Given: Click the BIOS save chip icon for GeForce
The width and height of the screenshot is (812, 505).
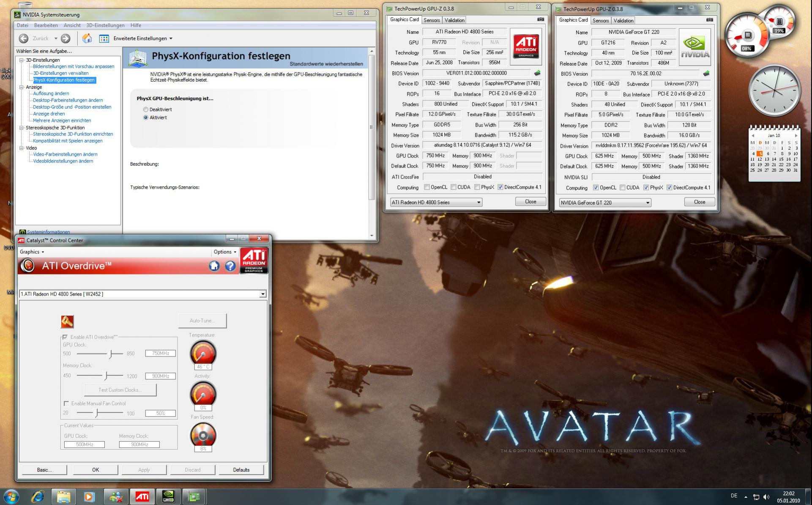Looking at the screenshot, I should pyautogui.click(x=706, y=74).
